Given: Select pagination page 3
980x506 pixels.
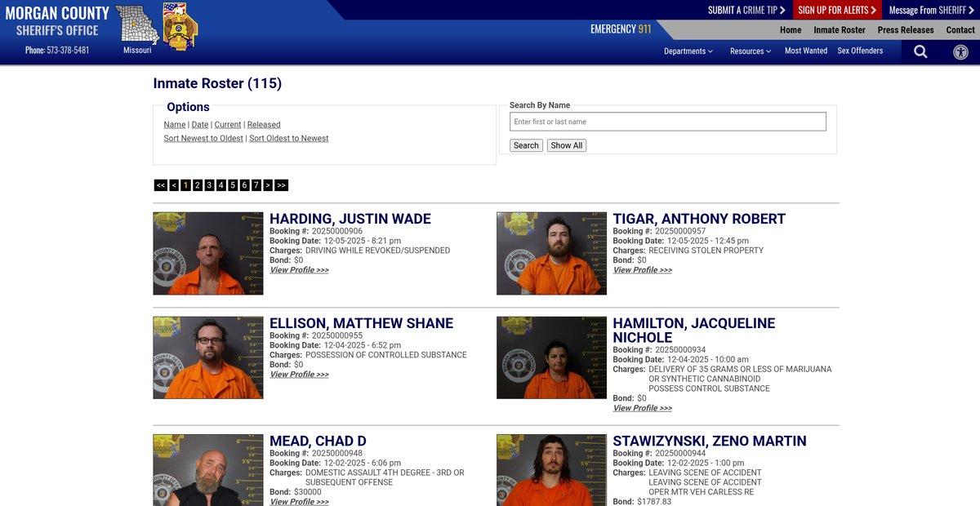Looking at the screenshot, I should [x=209, y=185].
